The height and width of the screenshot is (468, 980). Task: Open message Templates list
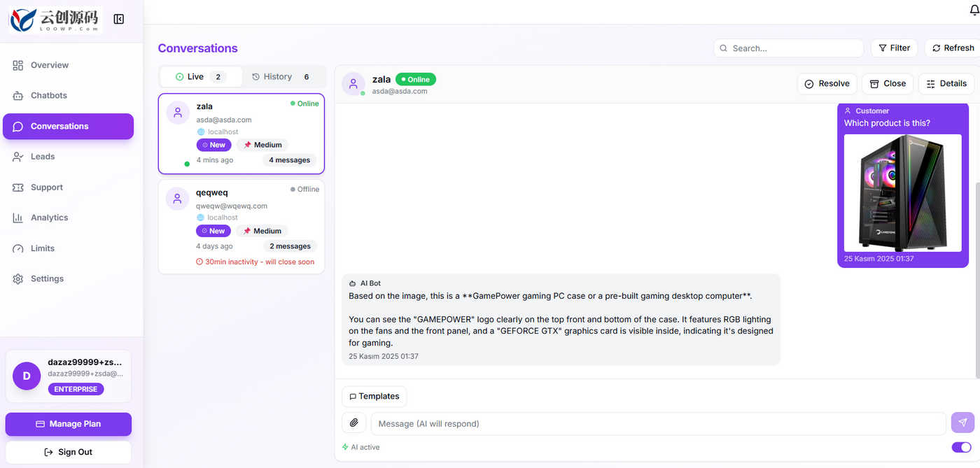374,396
